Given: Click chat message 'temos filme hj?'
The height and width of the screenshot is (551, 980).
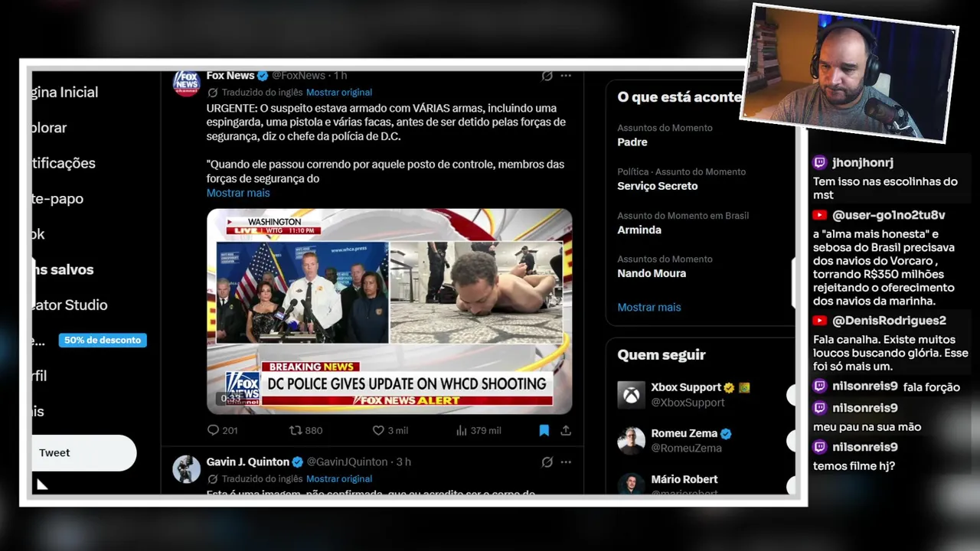Looking at the screenshot, I should (x=854, y=465).
